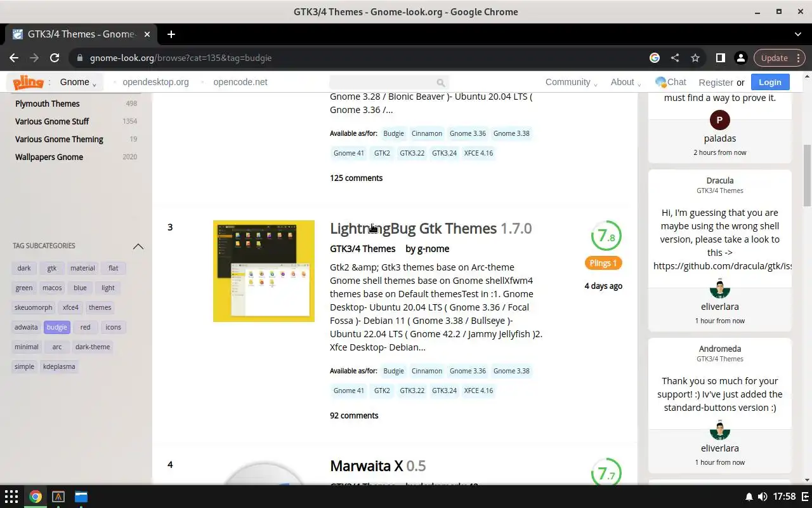Click the Google icon in address bar

655,58
